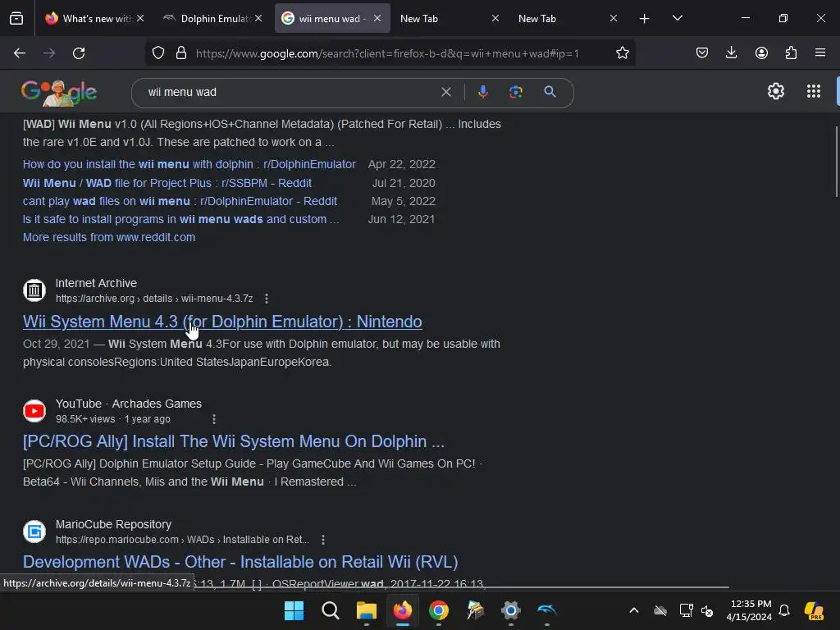This screenshot has height=630, width=840.
Task: Close the Dolphin Emulator tab
Action: (x=258, y=18)
